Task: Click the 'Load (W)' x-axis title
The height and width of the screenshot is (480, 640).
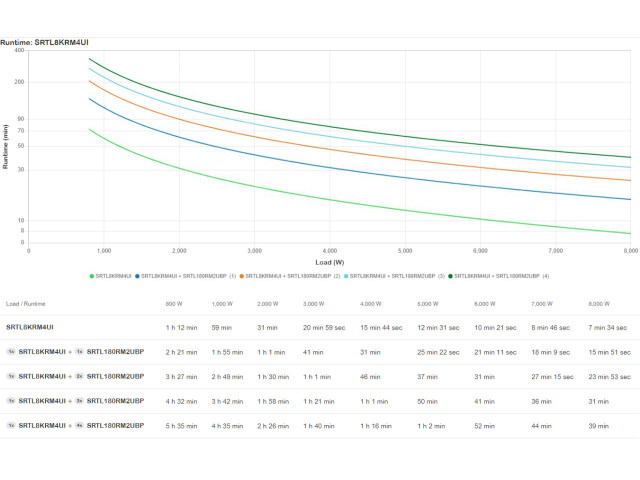Action: click(330, 262)
